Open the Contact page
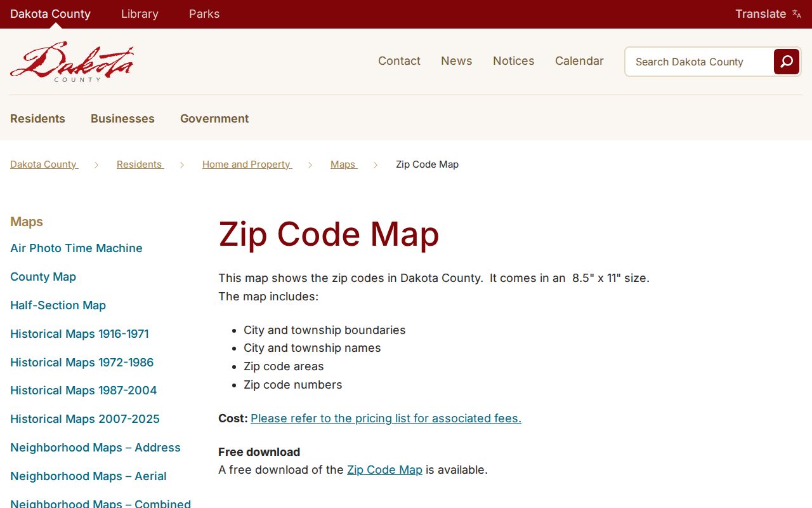This screenshot has height=508, width=812. coord(399,61)
